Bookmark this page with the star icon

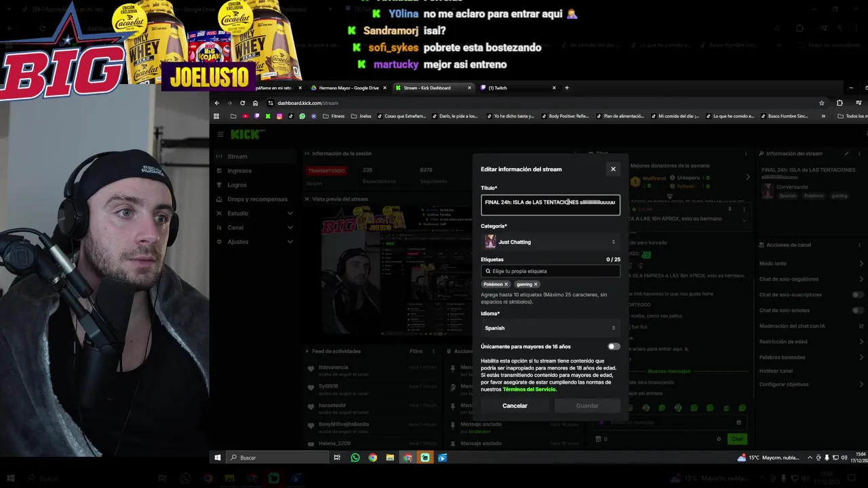[x=821, y=103]
